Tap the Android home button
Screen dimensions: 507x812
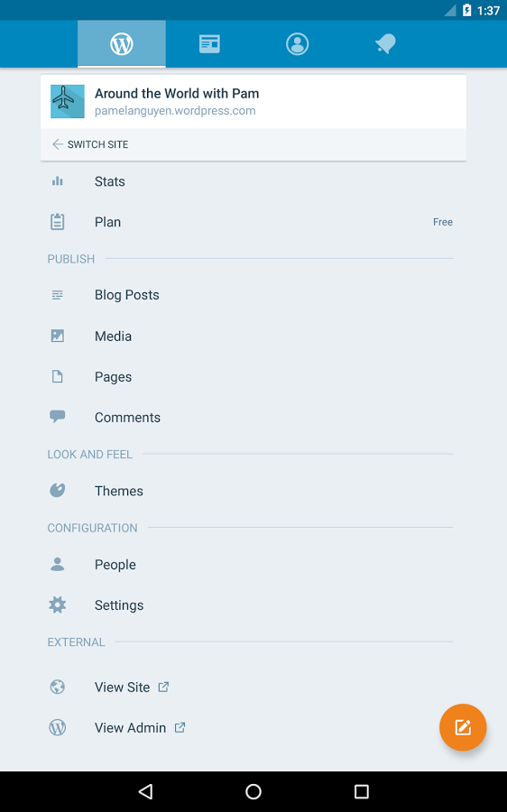(253, 791)
